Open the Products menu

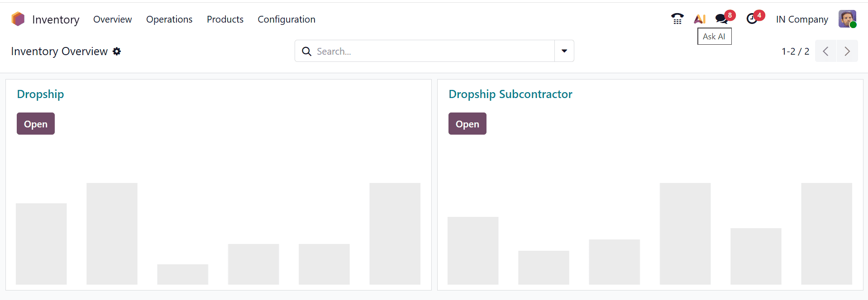click(225, 19)
